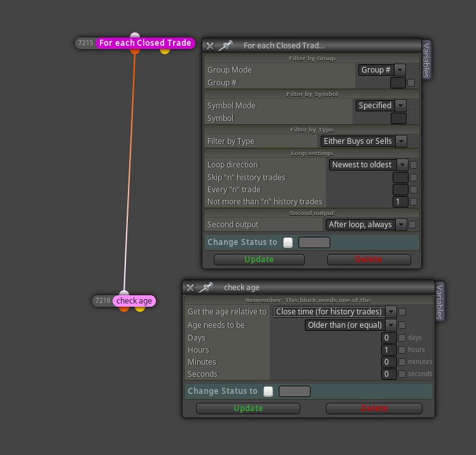The width and height of the screenshot is (476, 455).
Task: Click the Hours input field
Action: pos(389,350)
